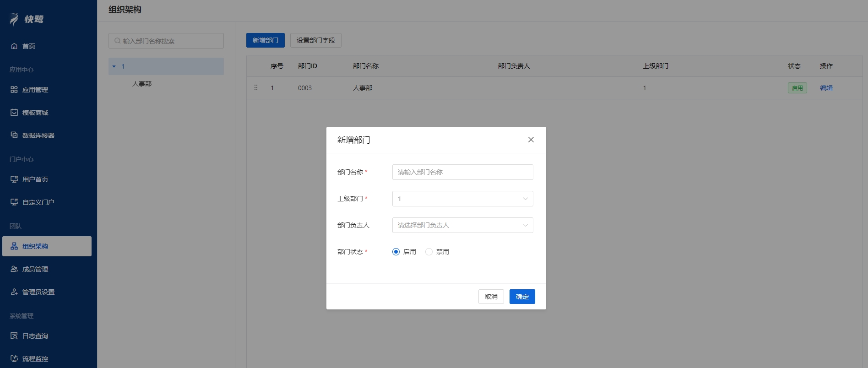Open 流程监控 in the sidebar
Screen dimensions: 868x368
(35, 359)
